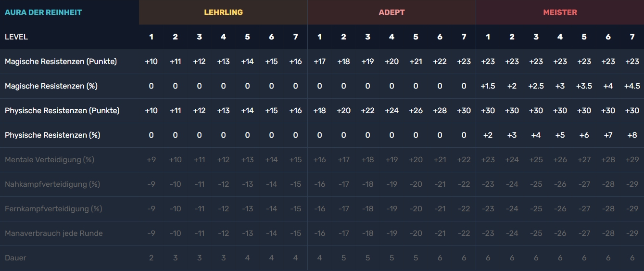644x271 pixels.
Task: Click the +8 Physische Resistenzen (%) value
Action: [632, 135]
